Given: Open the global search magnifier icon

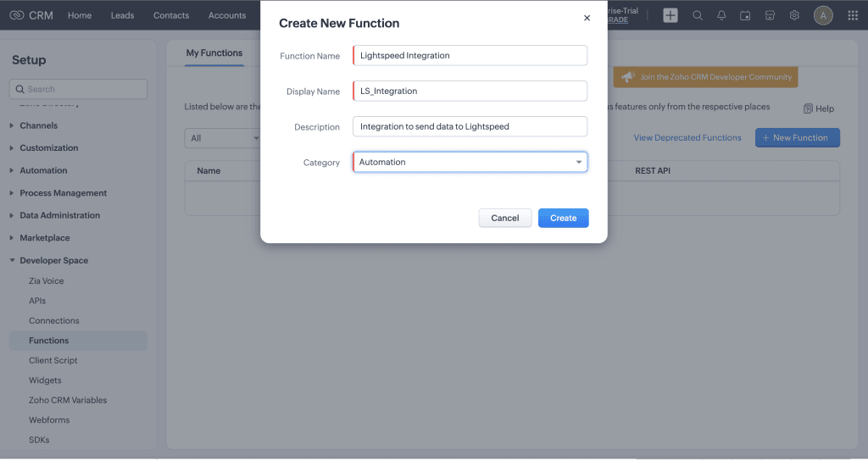Looking at the screenshot, I should tap(698, 15).
